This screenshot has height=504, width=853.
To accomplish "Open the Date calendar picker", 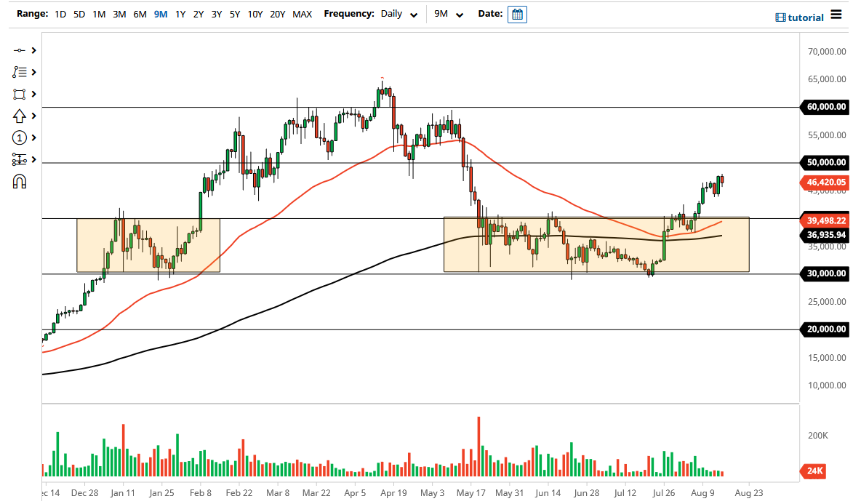I will coord(516,14).
